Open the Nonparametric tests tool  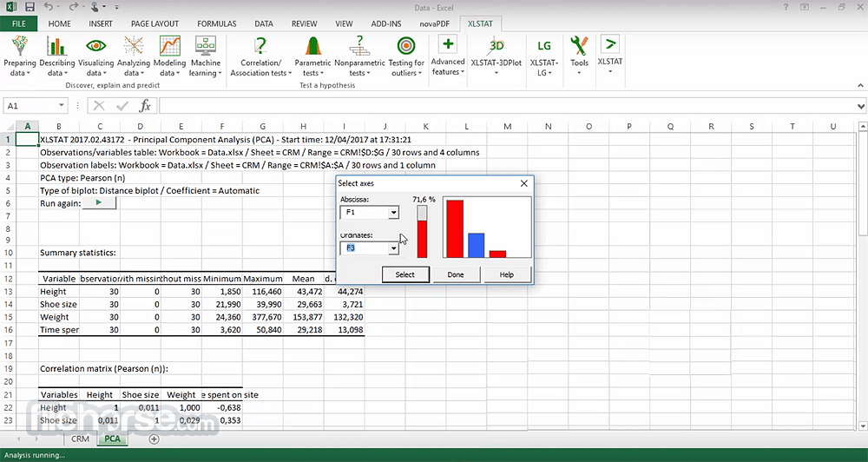359,56
